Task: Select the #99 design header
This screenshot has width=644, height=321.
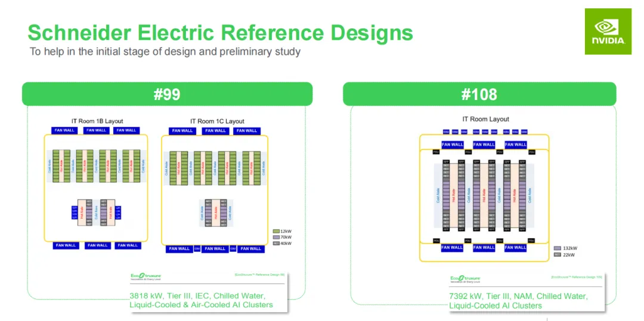Action: (167, 94)
